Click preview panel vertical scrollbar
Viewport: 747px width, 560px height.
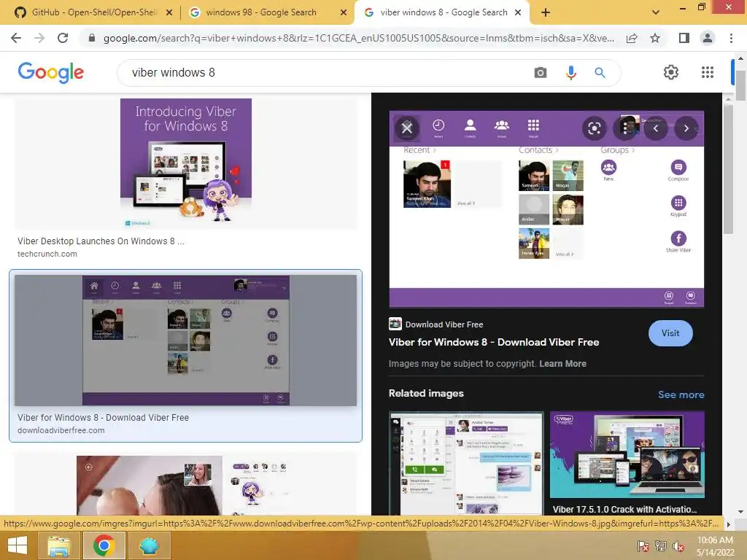(727, 169)
